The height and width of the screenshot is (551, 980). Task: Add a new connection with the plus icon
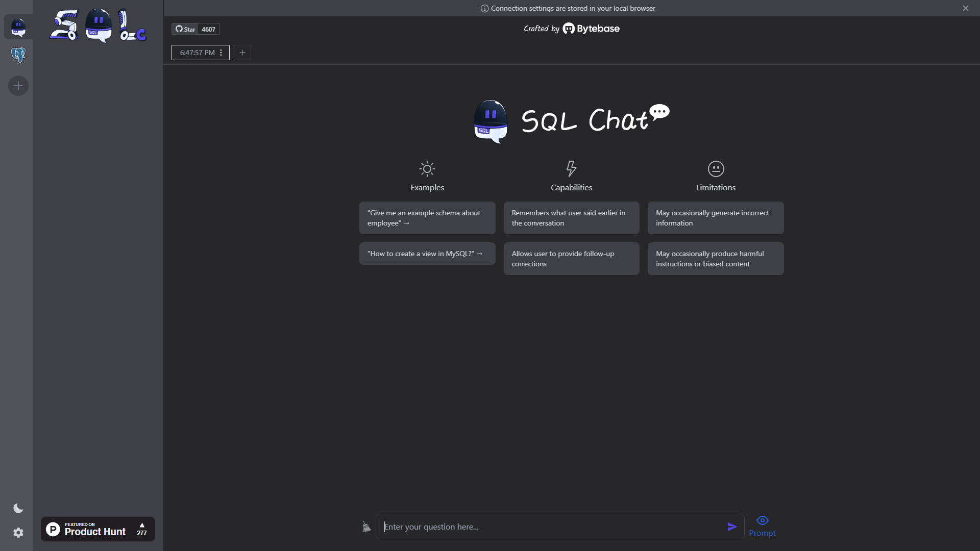point(18,86)
